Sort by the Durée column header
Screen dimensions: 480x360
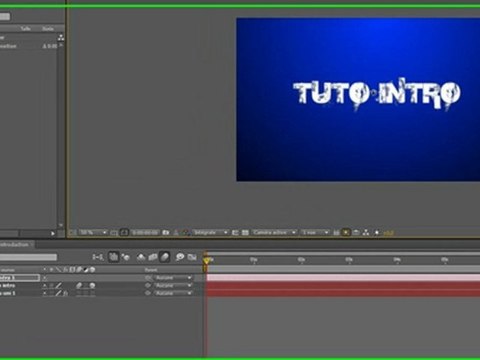[x=48, y=29]
